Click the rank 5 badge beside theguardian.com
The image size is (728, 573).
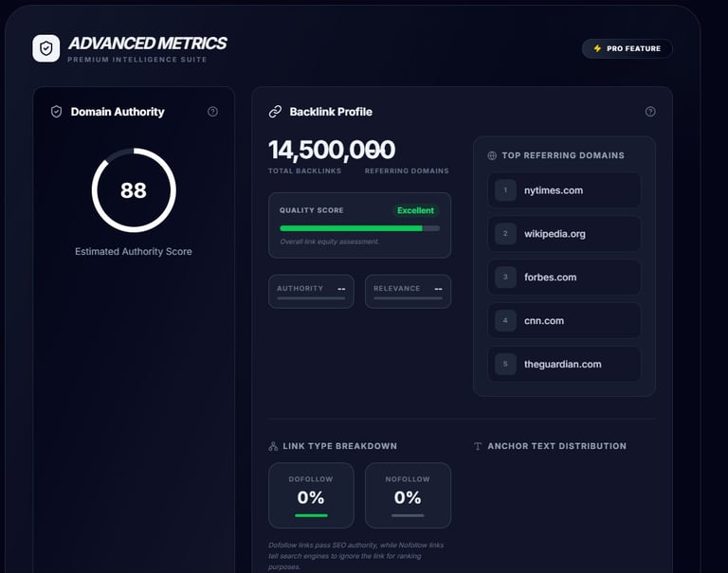tap(505, 365)
